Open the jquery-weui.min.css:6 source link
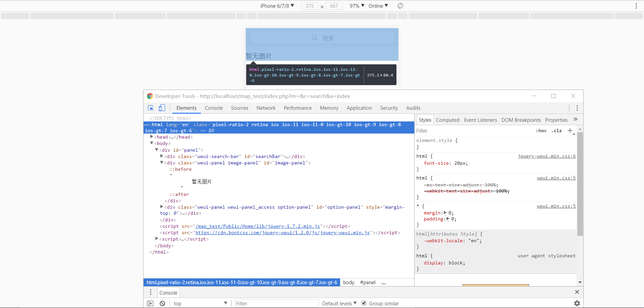 click(546, 156)
